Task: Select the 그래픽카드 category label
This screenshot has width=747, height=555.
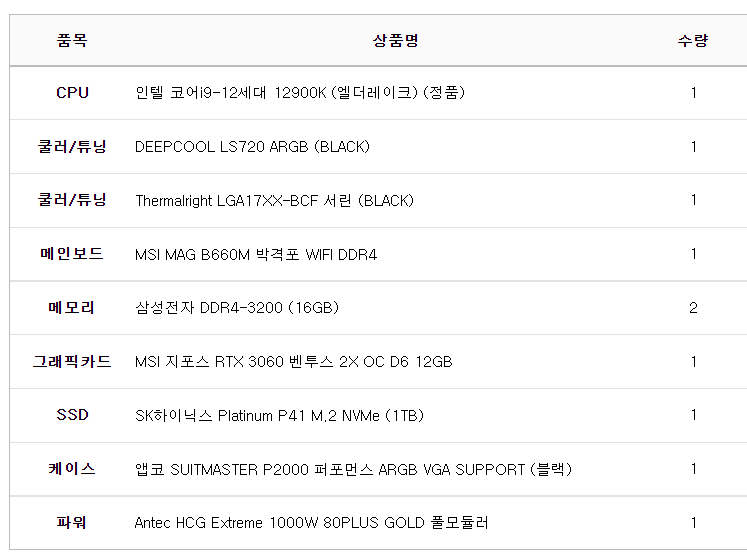Action: 72,362
